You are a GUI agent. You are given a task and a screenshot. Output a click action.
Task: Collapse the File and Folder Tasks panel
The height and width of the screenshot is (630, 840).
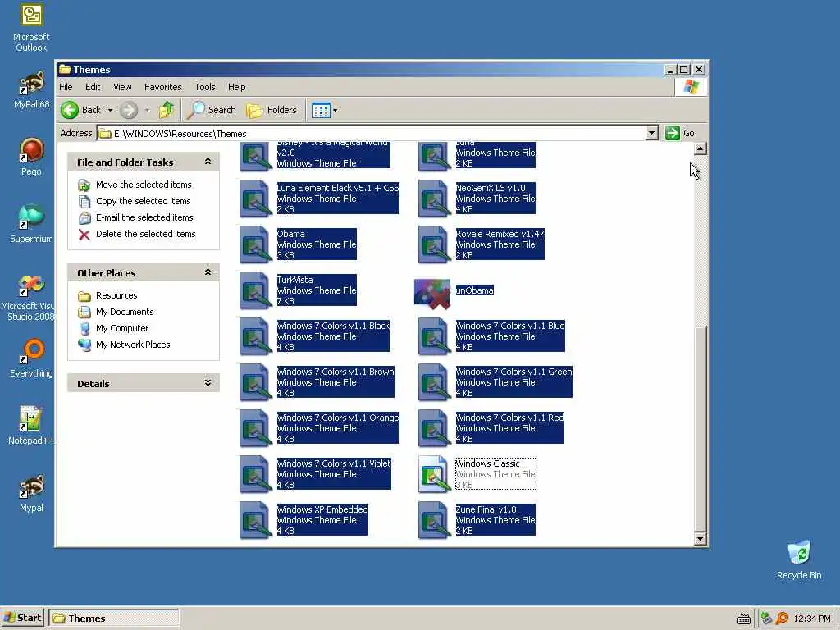pyautogui.click(x=208, y=162)
